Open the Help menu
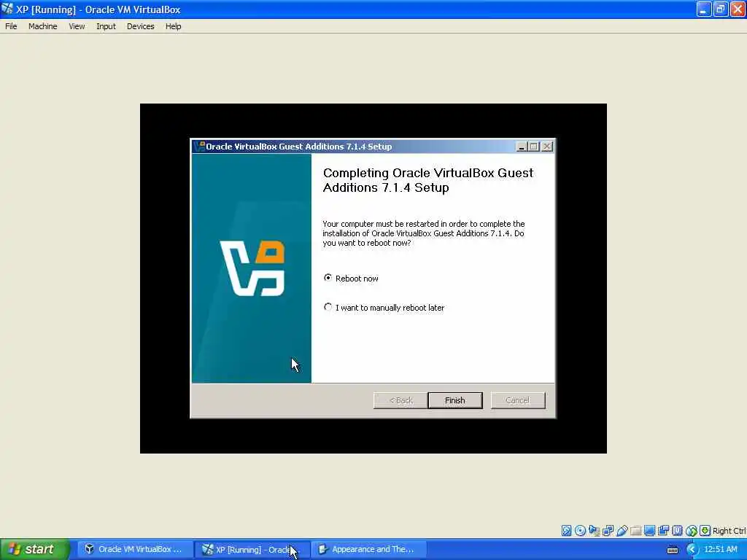The image size is (747, 560). coord(173,26)
